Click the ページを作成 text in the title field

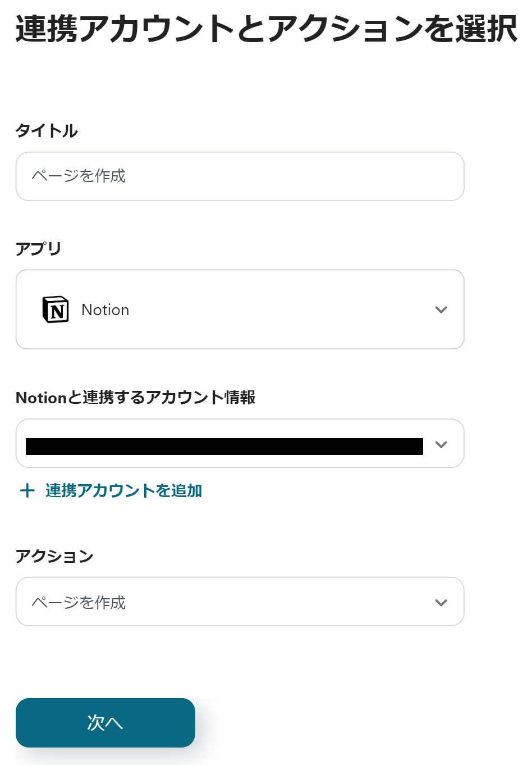tap(79, 176)
